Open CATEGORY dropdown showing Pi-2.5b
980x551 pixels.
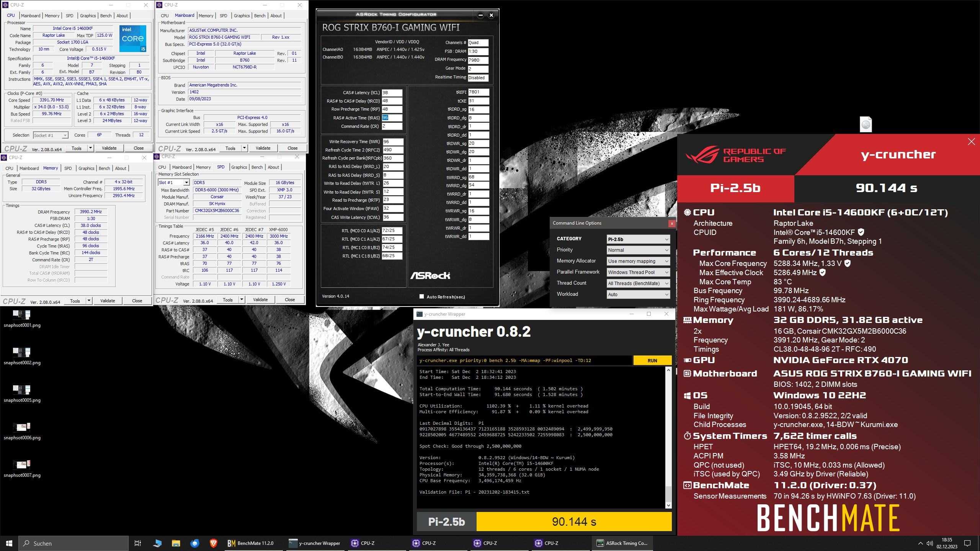click(x=638, y=239)
